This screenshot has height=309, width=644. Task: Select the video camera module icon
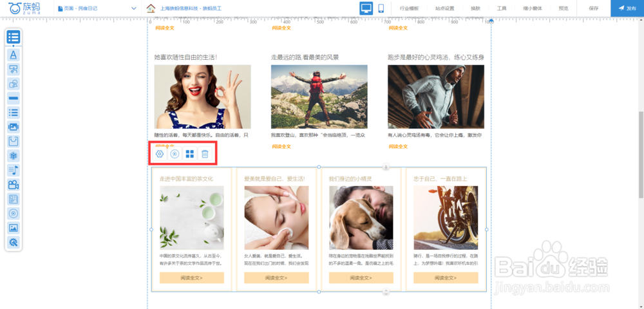point(14,185)
